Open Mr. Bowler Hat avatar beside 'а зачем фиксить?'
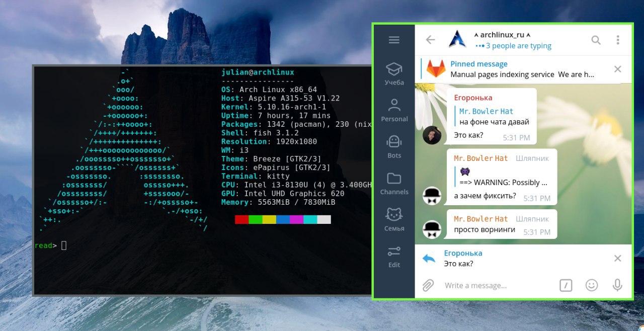The image size is (644, 331). pos(432,195)
